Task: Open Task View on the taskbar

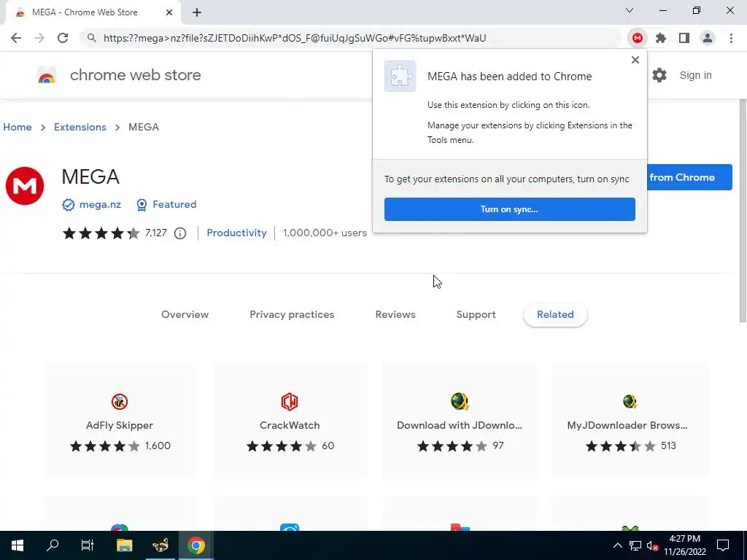Action: coord(88,545)
